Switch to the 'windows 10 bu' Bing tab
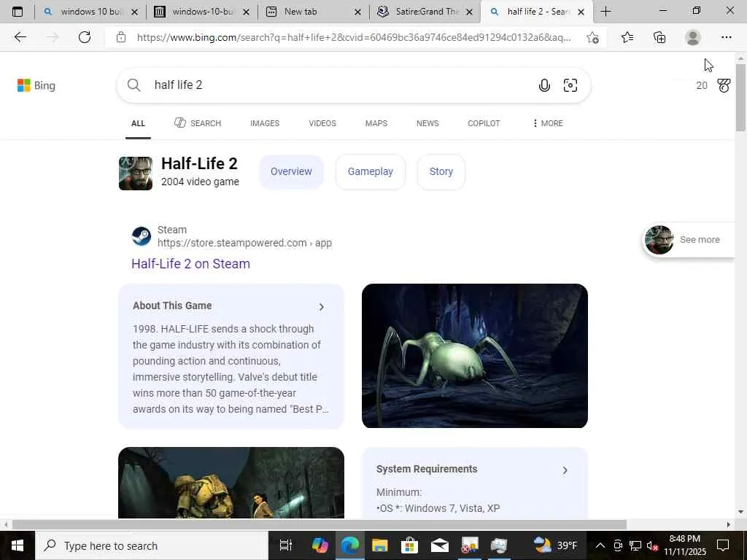The image size is (747, 560). tap(90, 12)
